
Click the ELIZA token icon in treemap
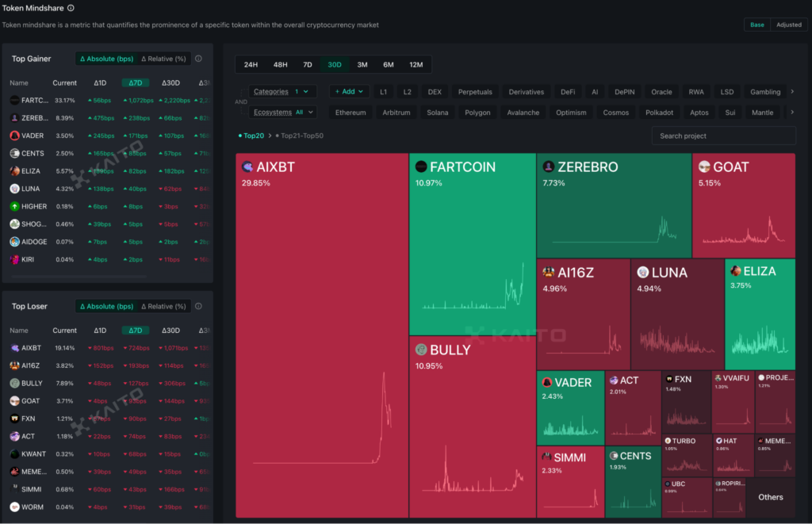click(x=735, y=271)
